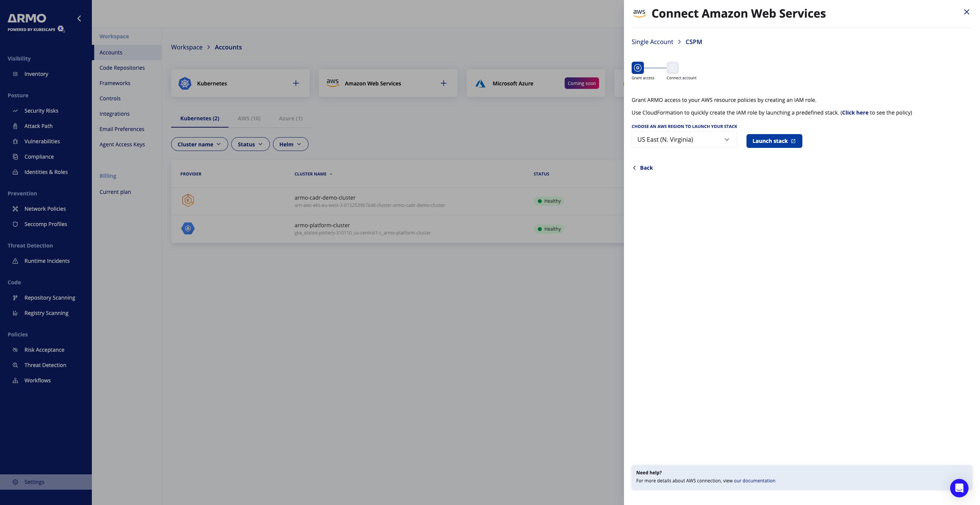Sort by the Cluster Name column header
This screenshot has height=505, width=980.
tap(310, 174)
